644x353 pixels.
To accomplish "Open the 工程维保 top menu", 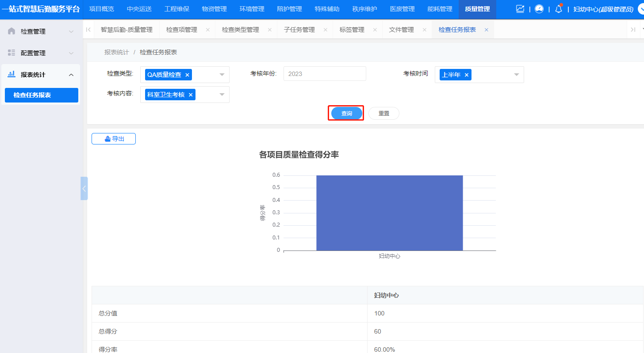I will 176,9.
